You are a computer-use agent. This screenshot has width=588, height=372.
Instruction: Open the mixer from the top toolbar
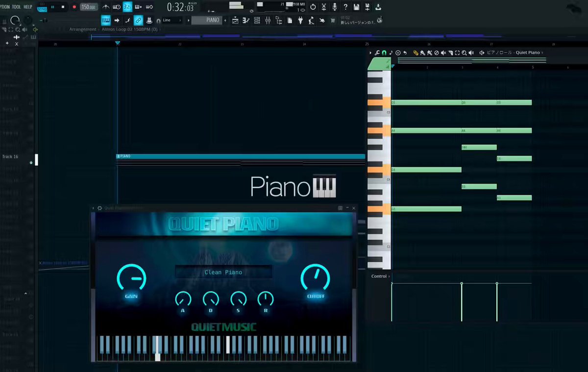[268, 20]
